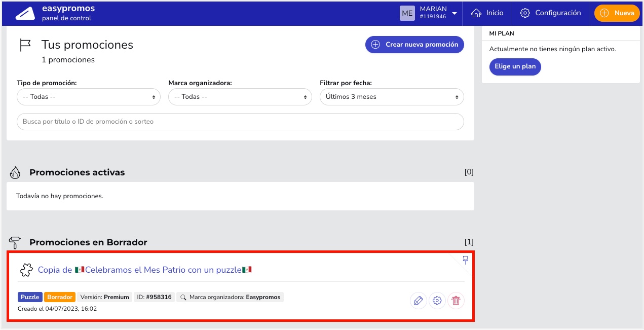Delete the promotion with the trash icon
The image size is (644, 330).
coord(456,301)
